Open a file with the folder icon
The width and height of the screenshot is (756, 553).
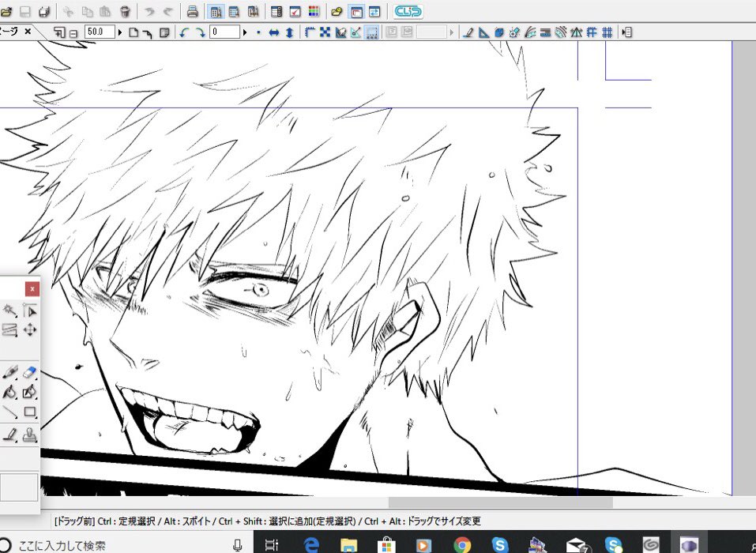click(6, 12)
